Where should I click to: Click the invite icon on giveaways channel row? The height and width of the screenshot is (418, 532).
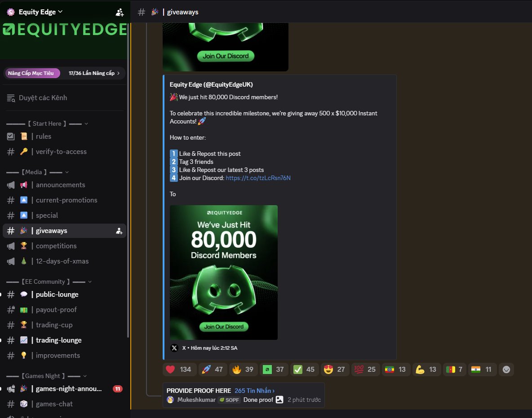pos(119,231)
